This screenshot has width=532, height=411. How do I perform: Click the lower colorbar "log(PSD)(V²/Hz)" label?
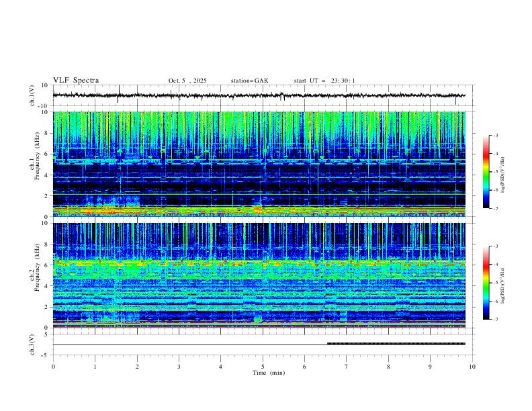503,286
